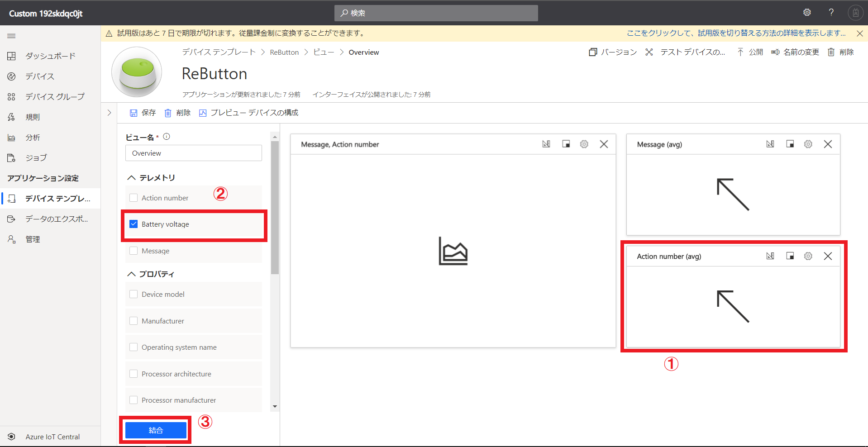Viewport: 868px width, 447px height.
Task: Open the settings gear in the top bar
Action: [807, 13]
